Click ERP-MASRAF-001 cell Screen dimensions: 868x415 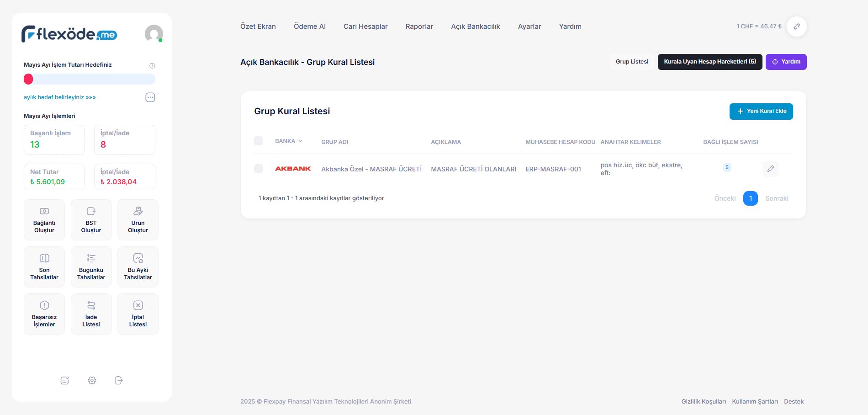pos(553,169)
